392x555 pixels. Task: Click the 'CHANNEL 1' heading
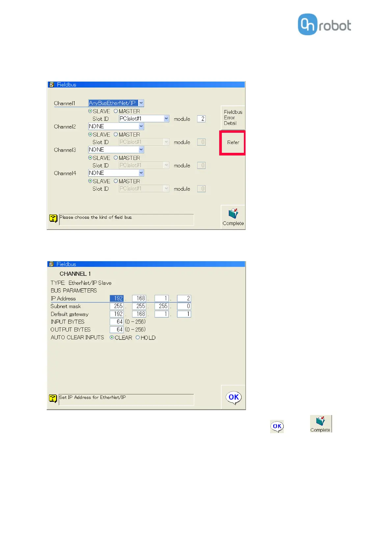click(75, 274)
